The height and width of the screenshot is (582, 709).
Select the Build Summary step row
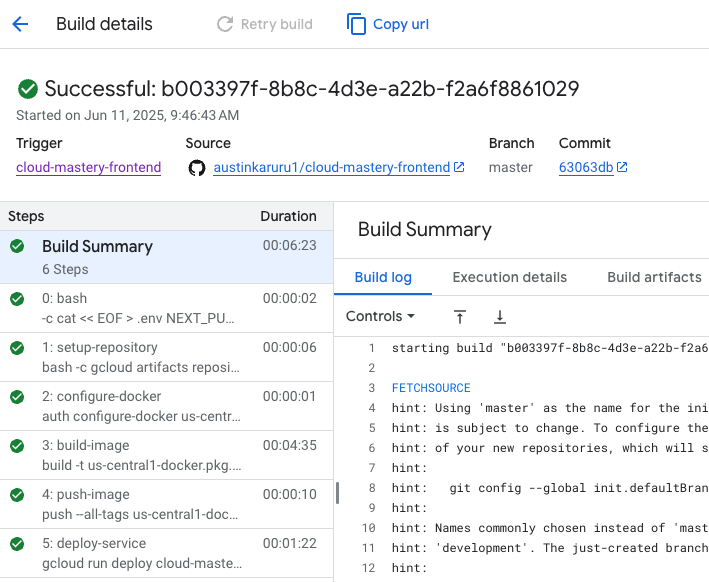[x=166, y=257]
